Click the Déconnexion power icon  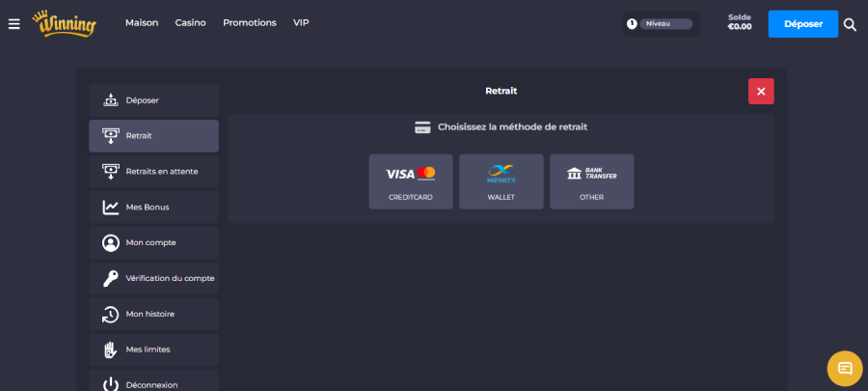pyautogui.click(x=111, y=385)
